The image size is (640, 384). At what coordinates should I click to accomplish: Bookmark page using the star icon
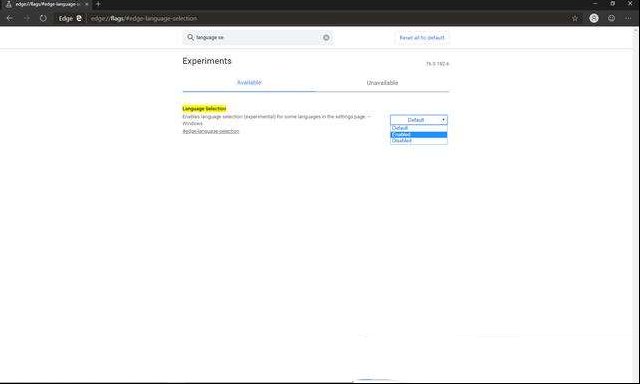pyautogui.click(x=575, y=18)
